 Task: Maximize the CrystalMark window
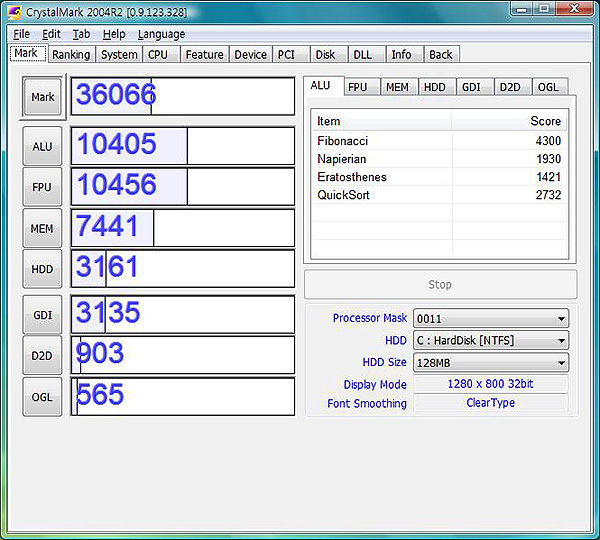[544, 9]
